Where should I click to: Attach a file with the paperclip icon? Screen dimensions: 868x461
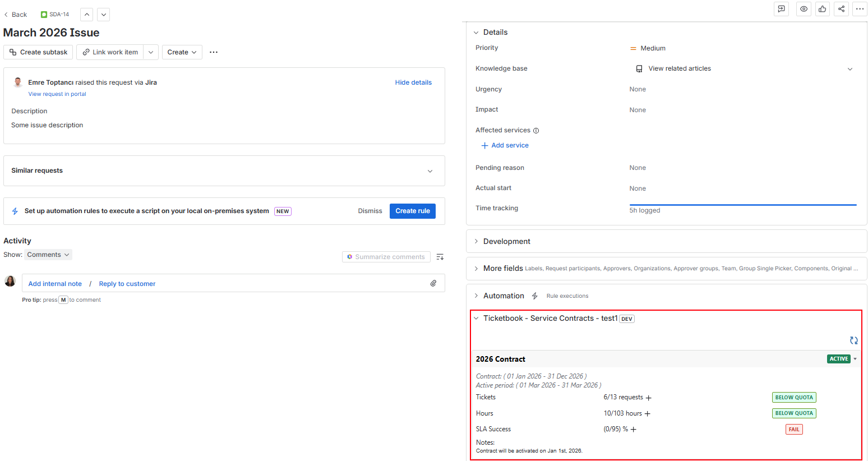point(433,283)
